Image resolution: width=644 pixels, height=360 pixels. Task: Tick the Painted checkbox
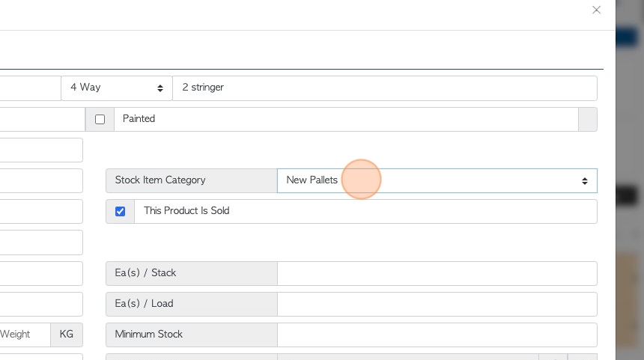pos(100,120)
